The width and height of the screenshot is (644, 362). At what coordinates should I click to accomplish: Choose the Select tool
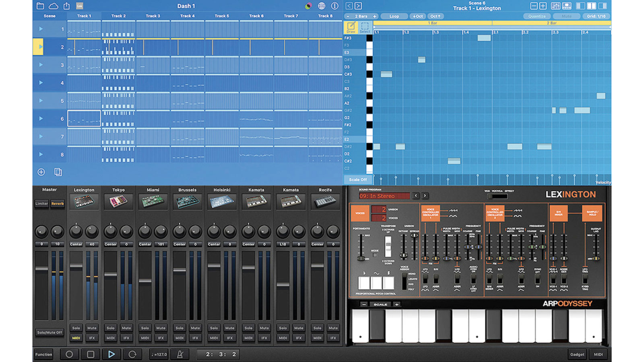365,27
